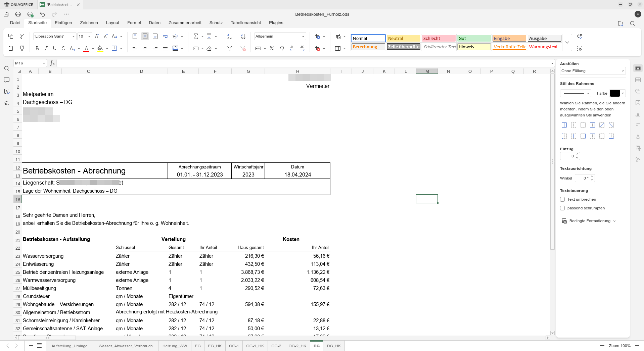Enable the passend schrumpfen checkbox
Viewport: 644px width, 351px height.
562,208
